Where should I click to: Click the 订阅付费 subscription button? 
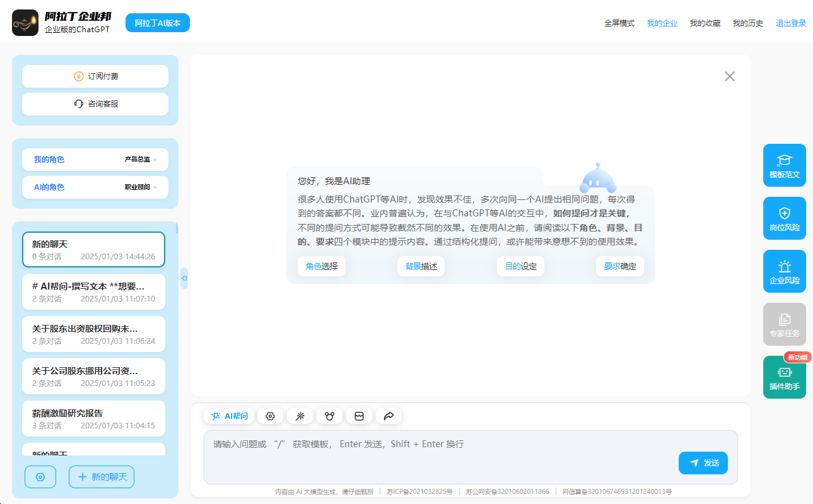coord(95,76)
